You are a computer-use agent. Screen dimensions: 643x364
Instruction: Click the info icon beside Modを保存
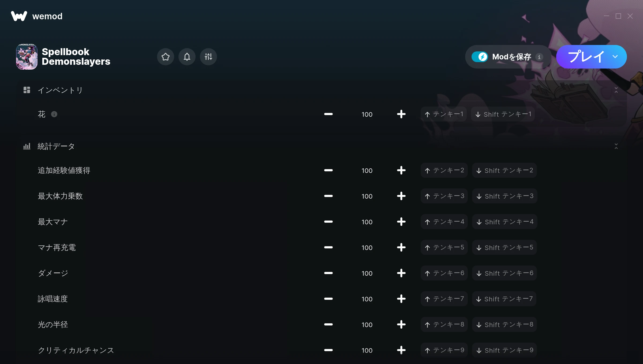coord(539,57)
